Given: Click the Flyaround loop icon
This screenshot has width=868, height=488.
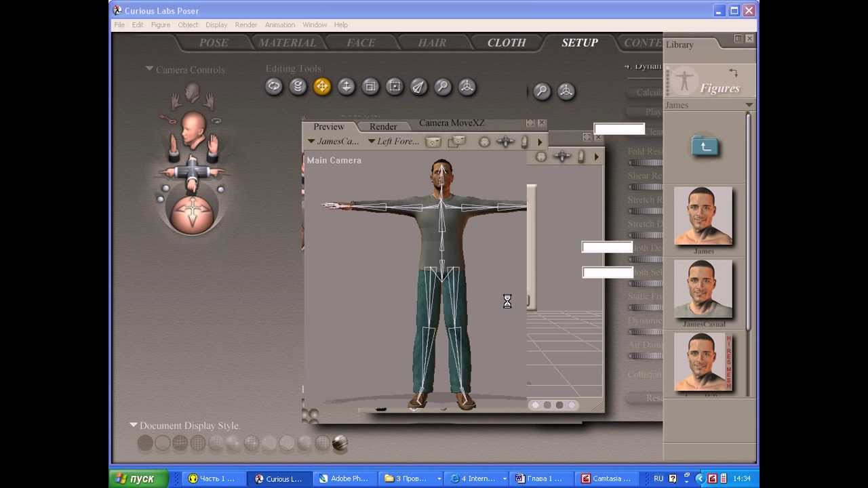Looking at the screenshot, I should pos(216,121).
